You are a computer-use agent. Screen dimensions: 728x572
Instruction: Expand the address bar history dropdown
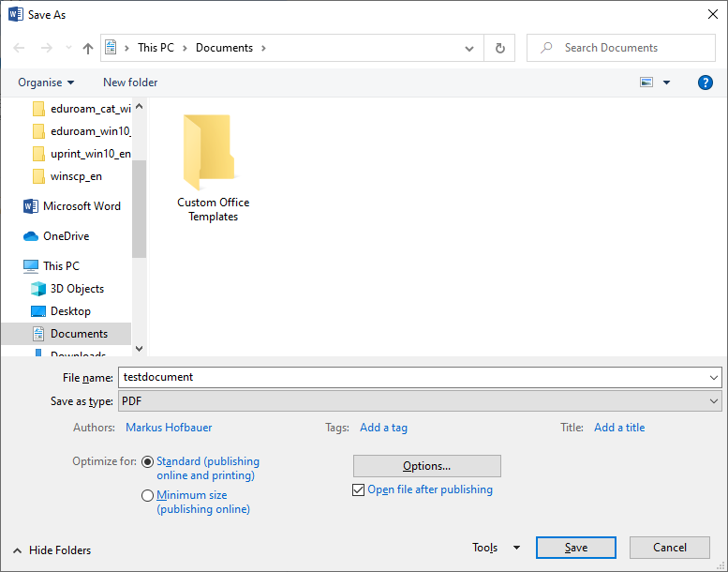[x=469, y=48]
